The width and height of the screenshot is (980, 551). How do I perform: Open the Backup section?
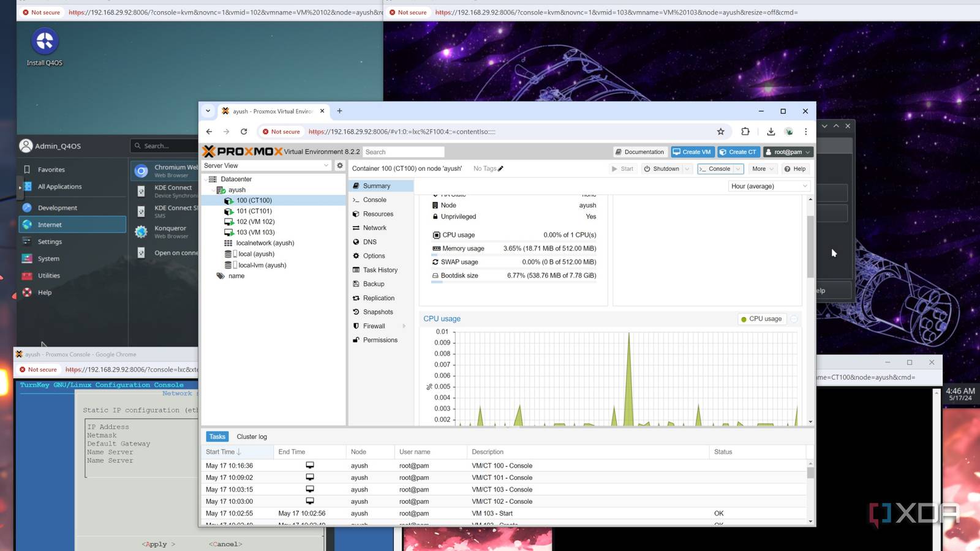(x=374, y=283)
